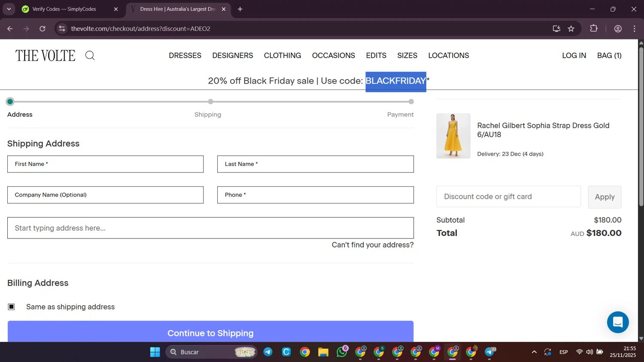The width and height of the screenshot is (644, 362).
Task: Open Telegram from the taskbar
Action: tap(268, 352)
